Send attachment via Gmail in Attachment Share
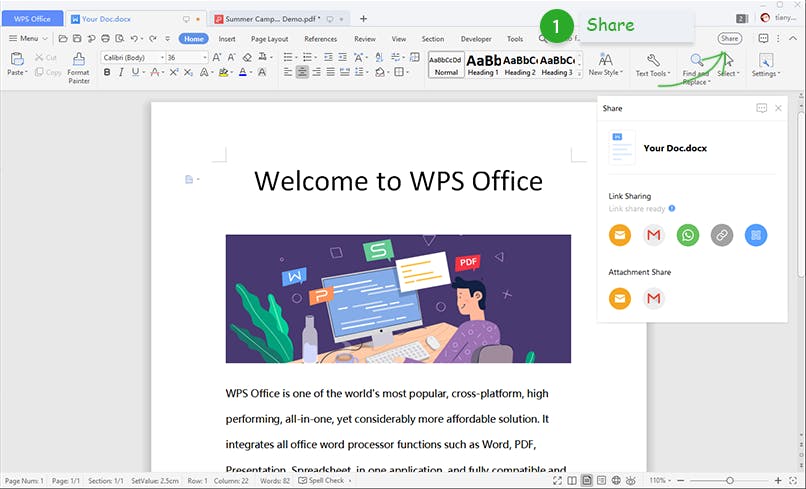 click(653, 298)
